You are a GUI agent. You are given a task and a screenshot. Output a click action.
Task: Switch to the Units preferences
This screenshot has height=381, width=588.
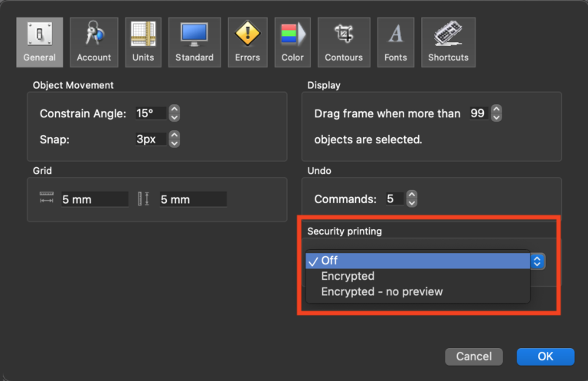[142, 41]
